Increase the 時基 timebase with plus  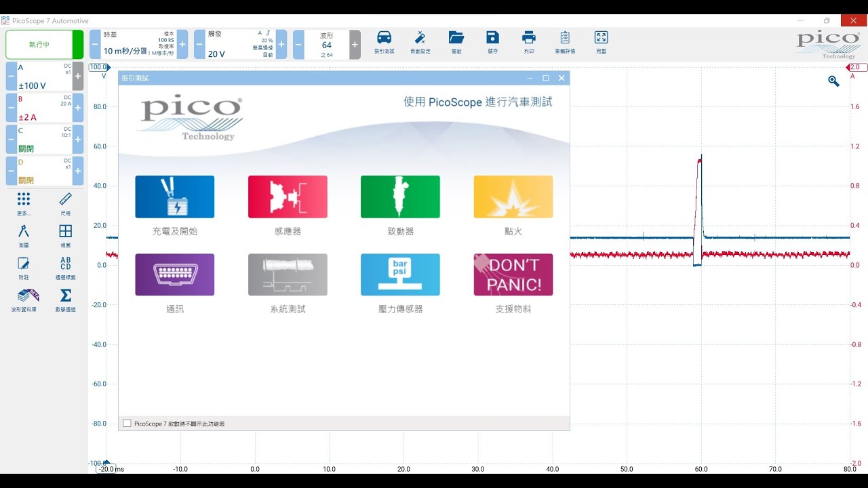click(182, 44)
